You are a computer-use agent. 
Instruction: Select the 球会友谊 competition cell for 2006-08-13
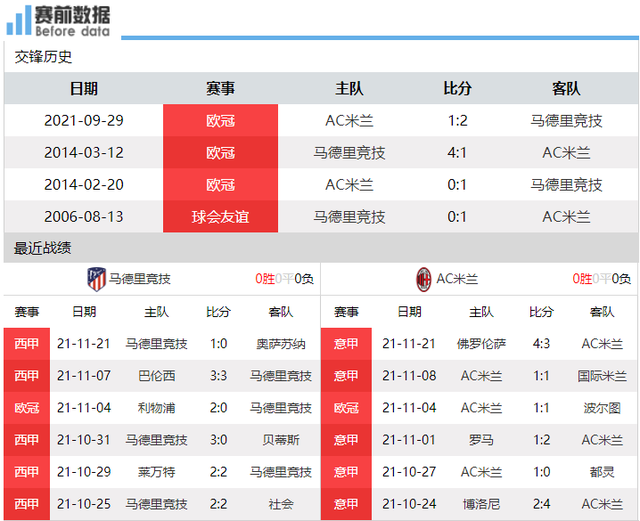click(x=220, y=216)
